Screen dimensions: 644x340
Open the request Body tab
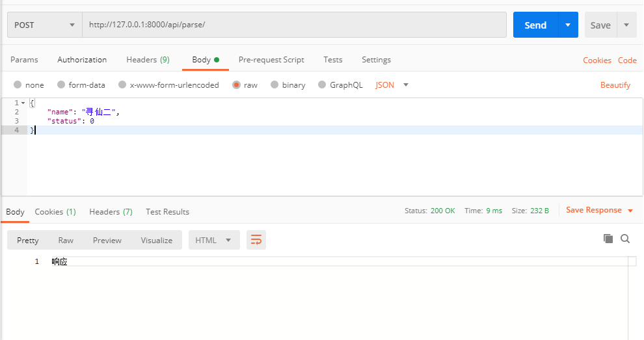point(206,60)
